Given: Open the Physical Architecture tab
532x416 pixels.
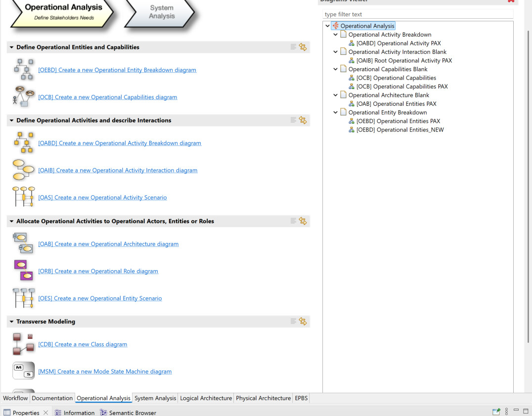Looking at the screenshot, I should (x=263, y=398).
